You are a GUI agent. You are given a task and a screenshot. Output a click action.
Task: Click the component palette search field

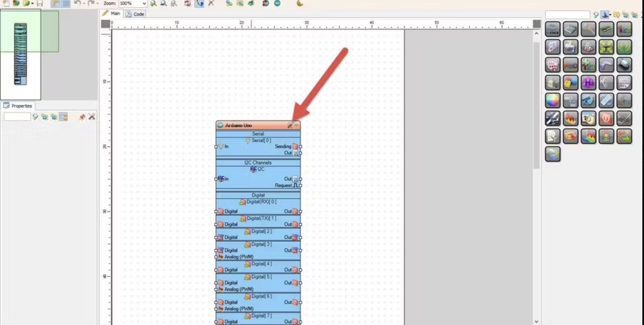(567, 15)
